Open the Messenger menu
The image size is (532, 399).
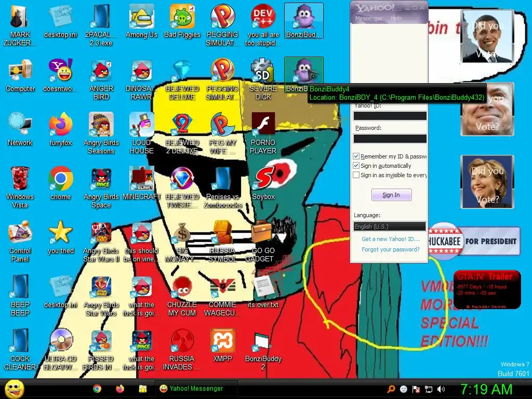368,18
